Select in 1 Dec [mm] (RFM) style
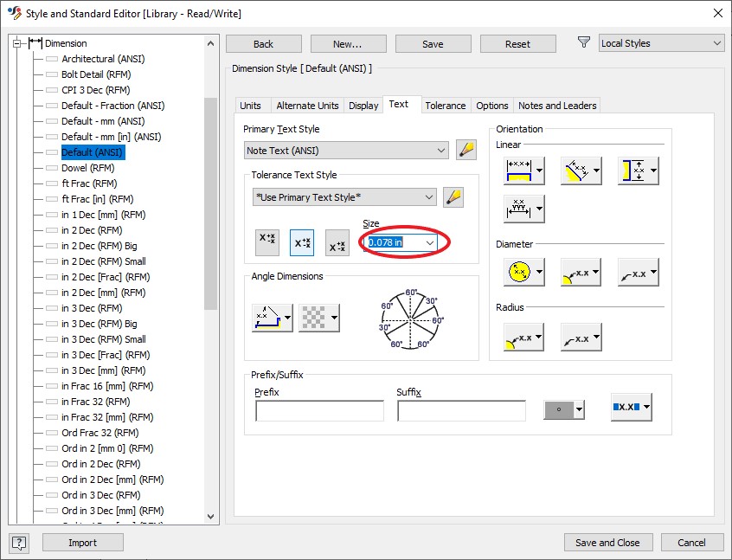Viewport: 732px width, 560px height. pos(104,215)
